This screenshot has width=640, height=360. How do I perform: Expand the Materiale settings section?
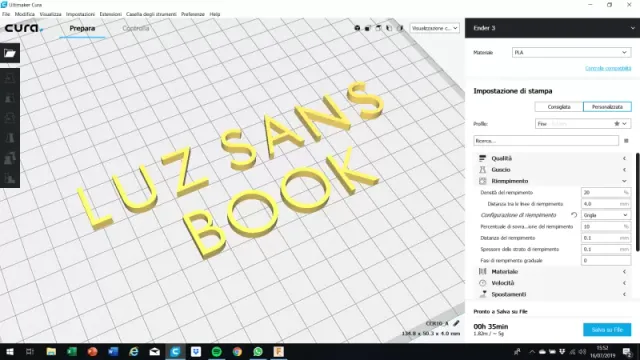point(553,271)
